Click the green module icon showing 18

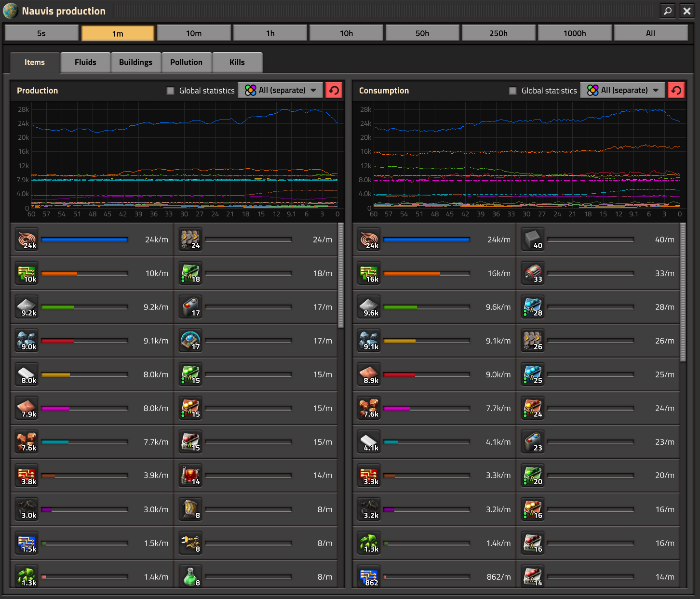point(190,273)
